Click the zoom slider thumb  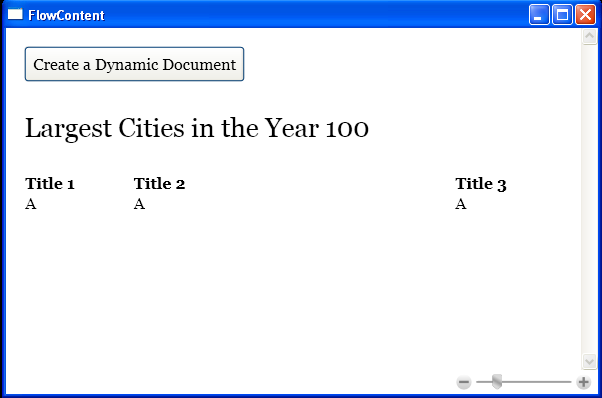pyautogui.click(x=497, y=381)
